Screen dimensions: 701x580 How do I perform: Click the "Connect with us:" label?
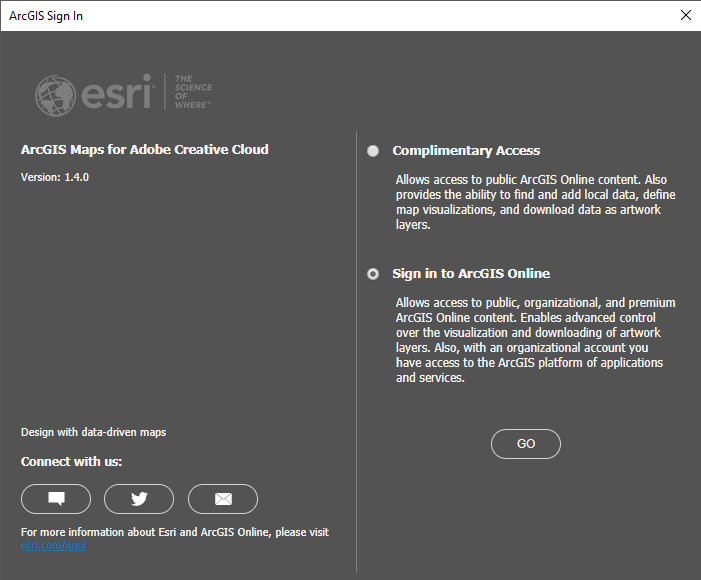(x=72, y=461)
